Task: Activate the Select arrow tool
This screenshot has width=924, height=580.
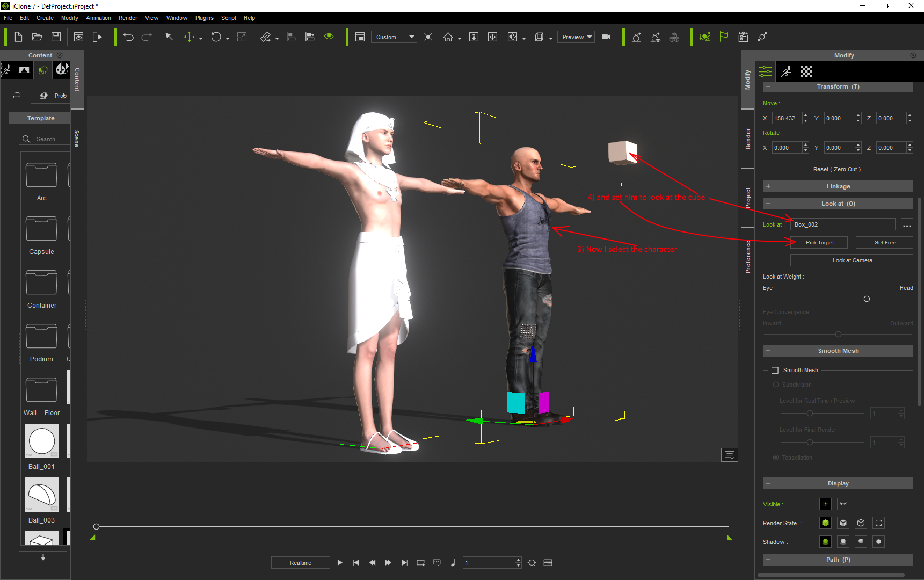Action: pos(169,37)
